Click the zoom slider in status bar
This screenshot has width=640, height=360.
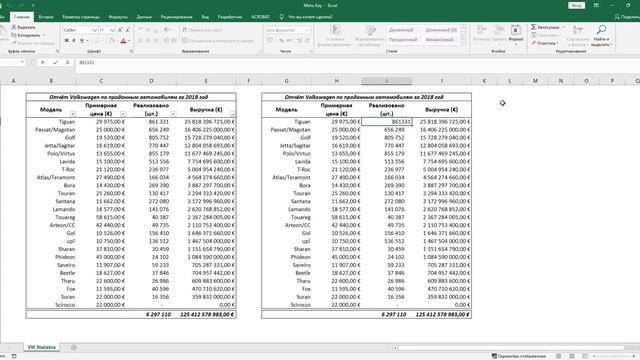614,356
